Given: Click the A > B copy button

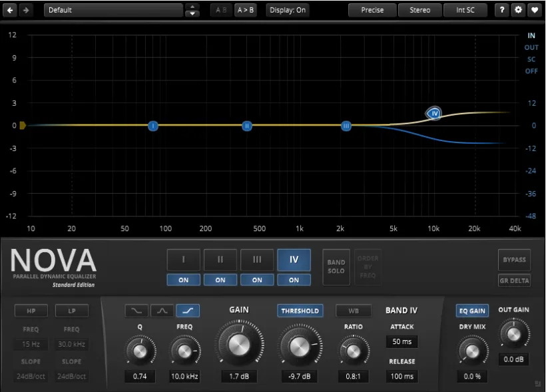Looking at the screenshot, I should pyautogui.click(x=246, y=10).
